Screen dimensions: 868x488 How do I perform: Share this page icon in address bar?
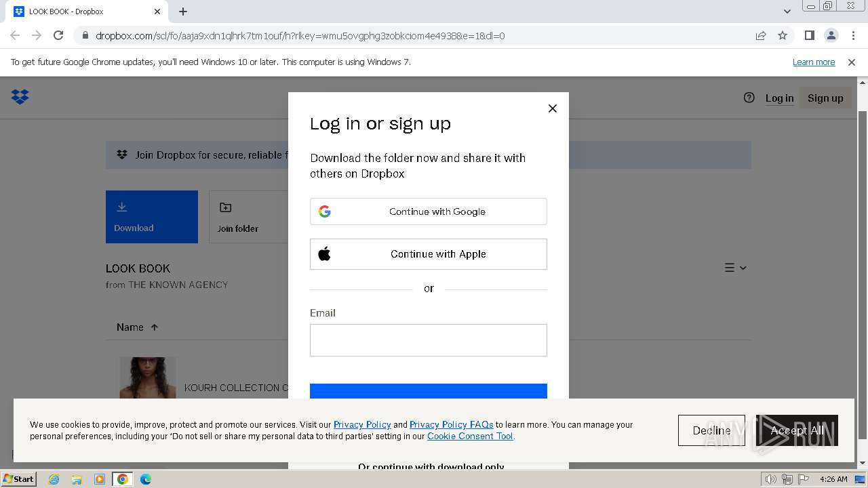tap(761, 36)
